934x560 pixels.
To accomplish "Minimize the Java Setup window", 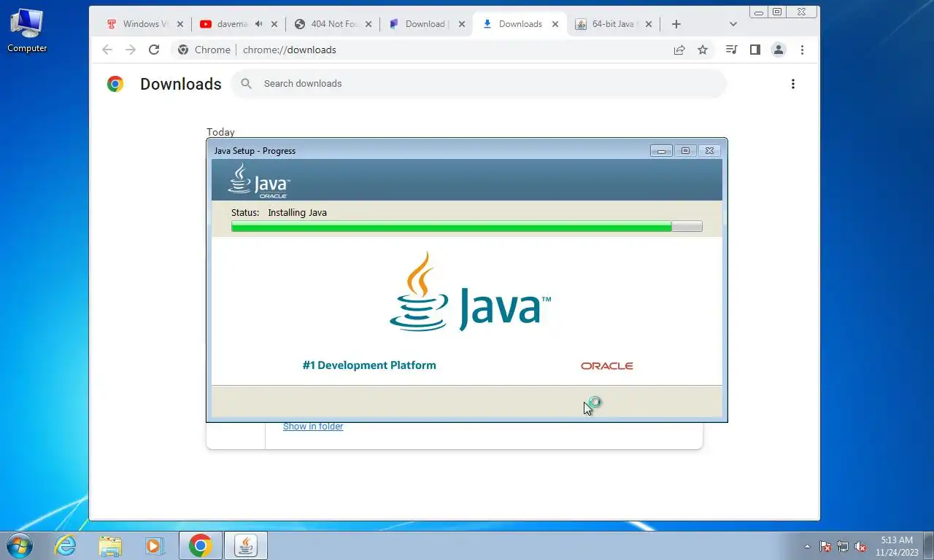I will click(661, 151).
